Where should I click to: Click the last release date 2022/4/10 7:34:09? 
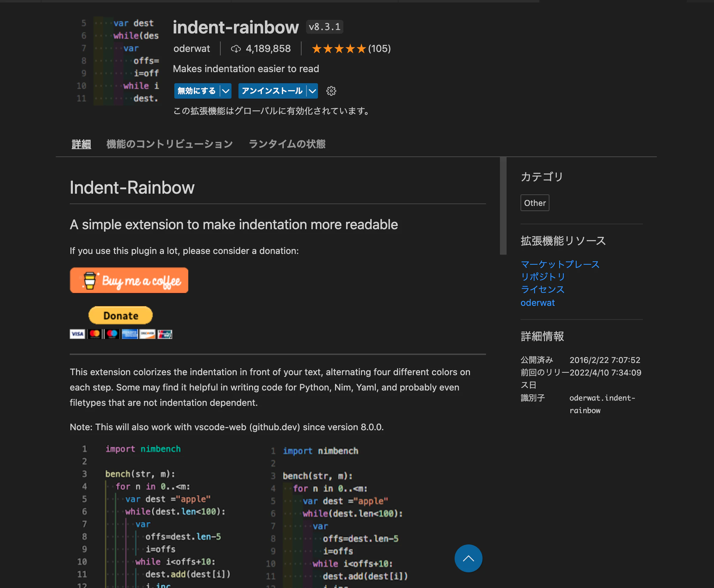click(605, 372)
